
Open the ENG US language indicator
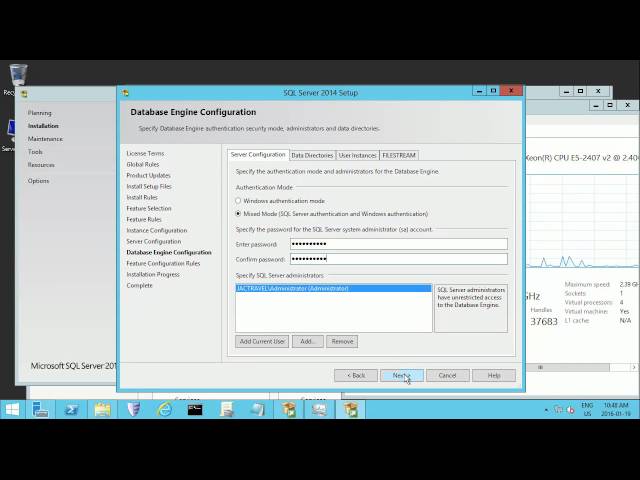tap(587, 409)
